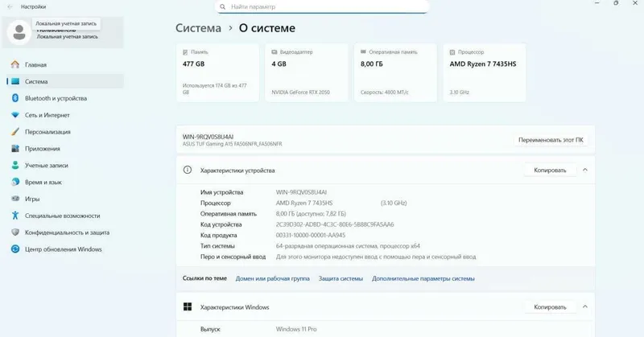This screenshot has height=337, width=644.
Task: Click the Сеть и Интернет network icon
Action: point(15,115)
